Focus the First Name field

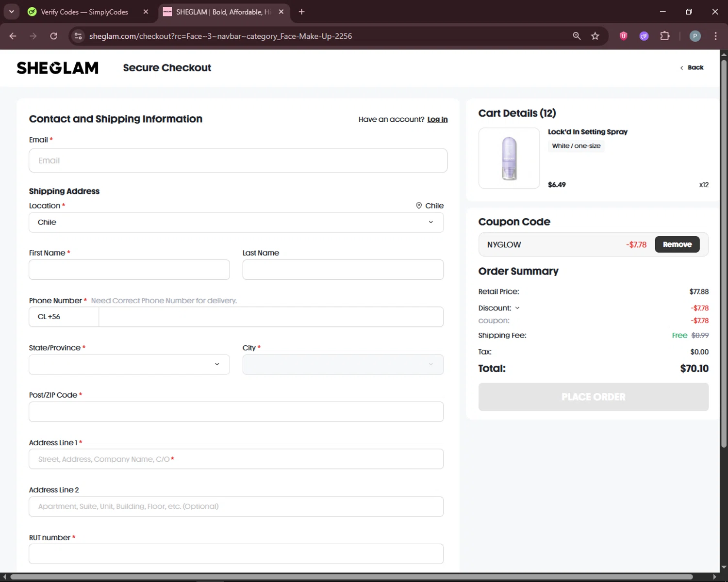tap(129, 270)
